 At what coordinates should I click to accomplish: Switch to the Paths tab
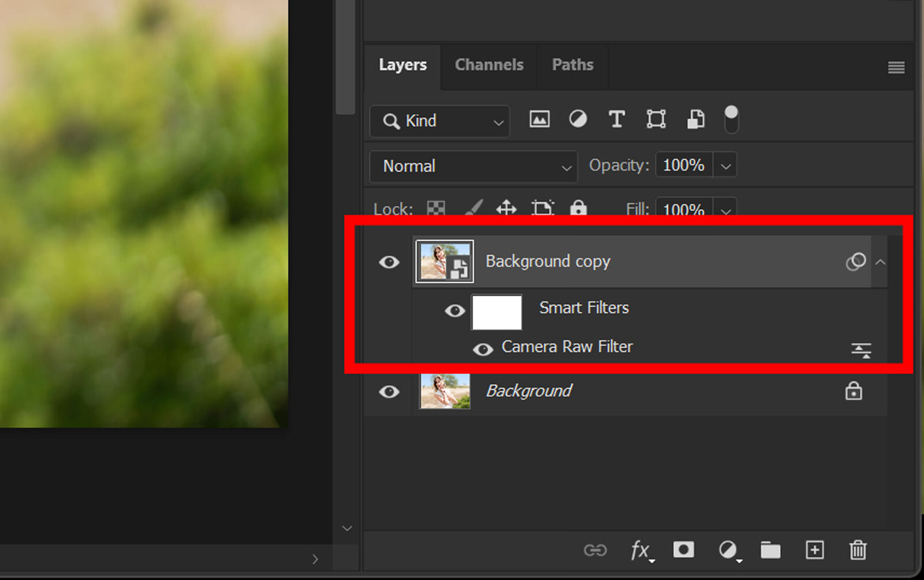(572, 65)
